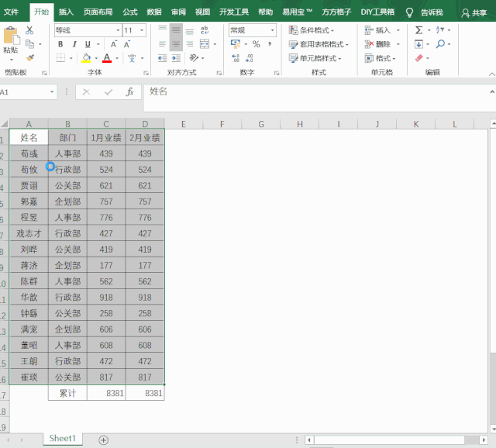
Task: Add a new sheet with plus
Action: [103, 440]
